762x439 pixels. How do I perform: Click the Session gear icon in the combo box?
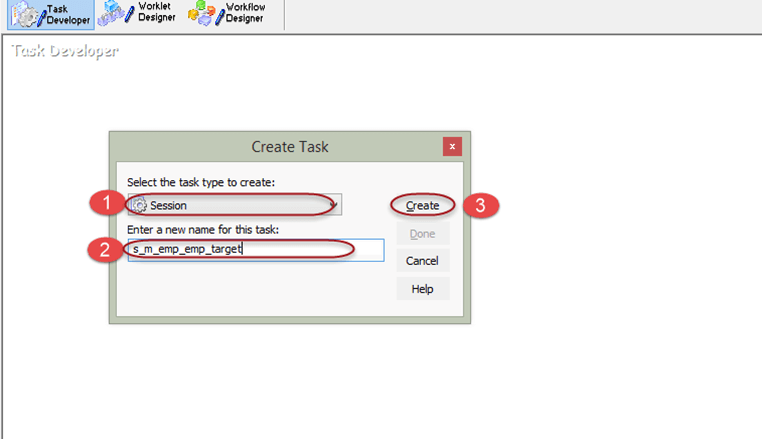coord(139,205)
